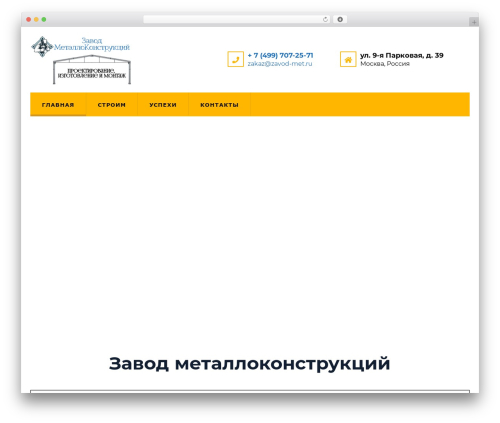Click the browser reload icon
The image size is (500, 423).
pyautogui.click(x=325, y=19)
